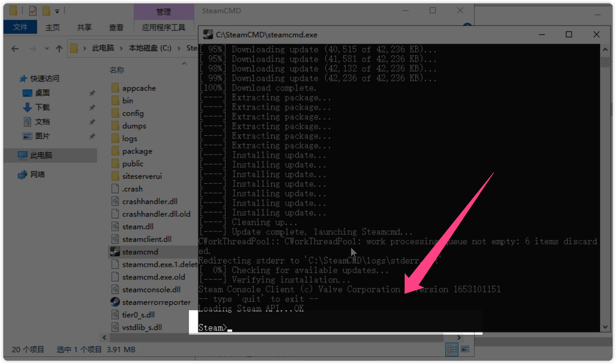The width and height of the screenshot is (616, 364).
Task: Click the Steam icon in console title bar
Action: tap(208, 34)
